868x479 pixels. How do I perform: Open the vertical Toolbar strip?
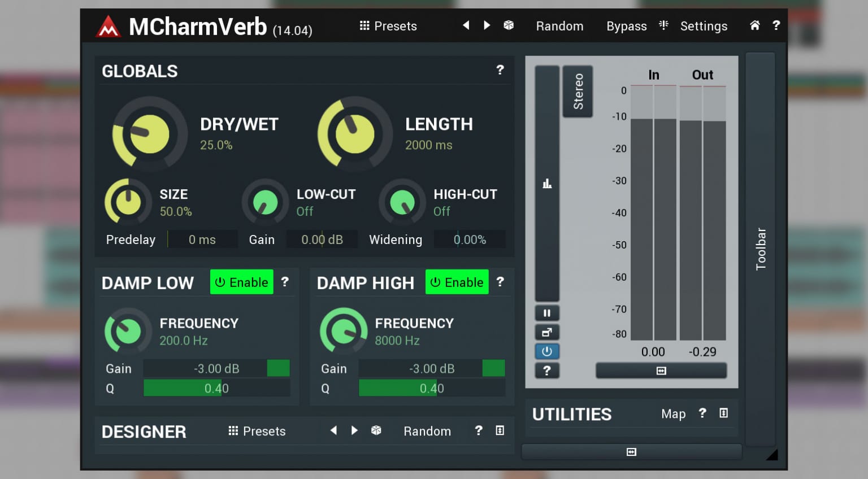(760, 249)
